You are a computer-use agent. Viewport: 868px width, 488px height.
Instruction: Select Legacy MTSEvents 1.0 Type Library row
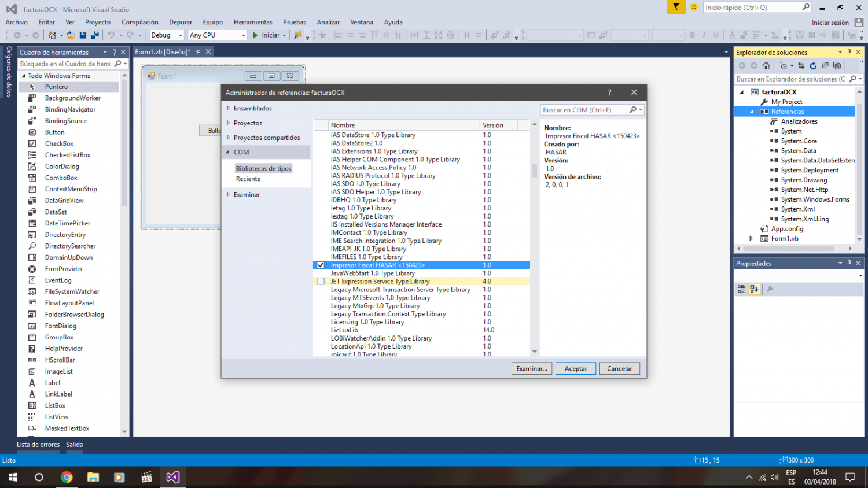[421, 298]
